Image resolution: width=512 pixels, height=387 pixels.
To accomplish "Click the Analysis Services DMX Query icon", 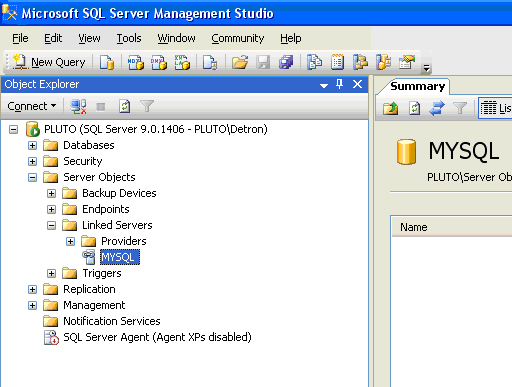I will click(x=159, y=62).
